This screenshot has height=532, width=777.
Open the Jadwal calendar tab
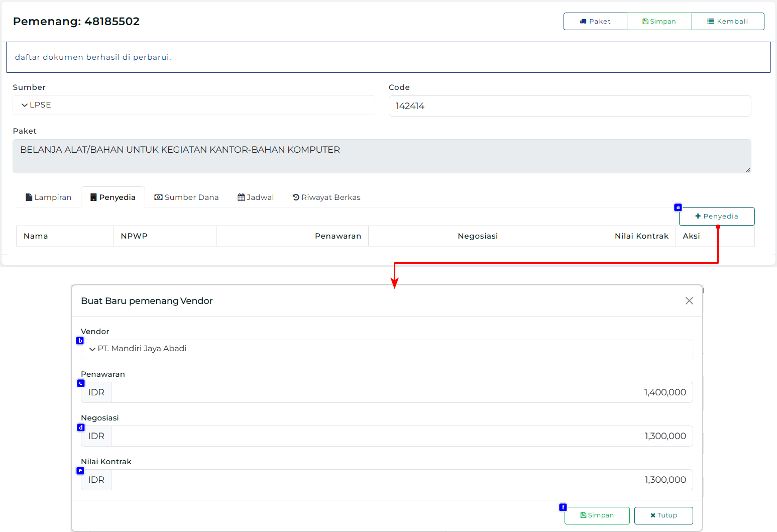coord(256,197)
